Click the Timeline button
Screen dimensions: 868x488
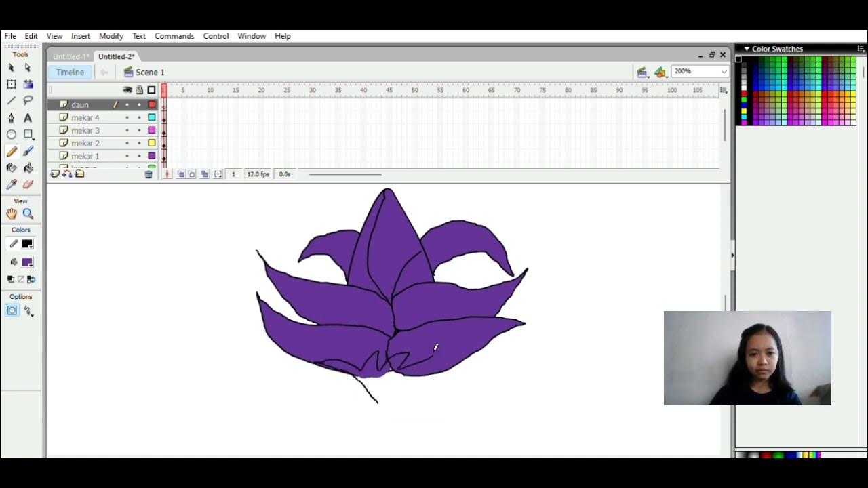(70, 72)
